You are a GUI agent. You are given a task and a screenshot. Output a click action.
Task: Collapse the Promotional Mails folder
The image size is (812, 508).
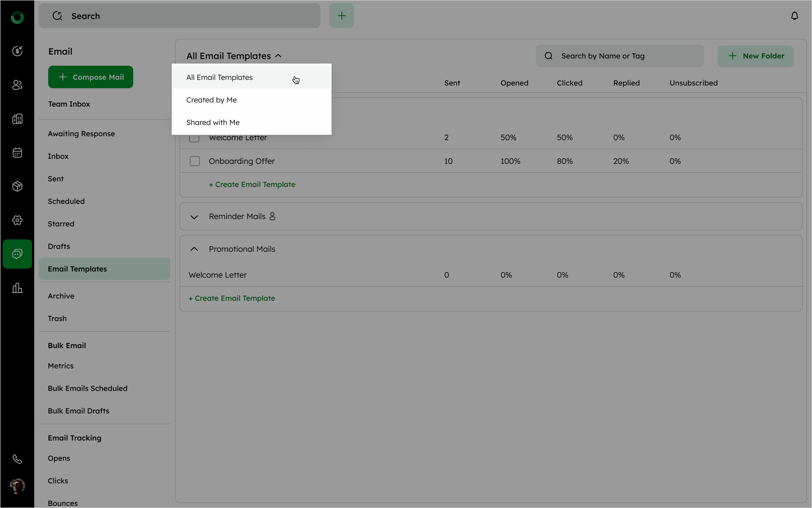point(194,249)
